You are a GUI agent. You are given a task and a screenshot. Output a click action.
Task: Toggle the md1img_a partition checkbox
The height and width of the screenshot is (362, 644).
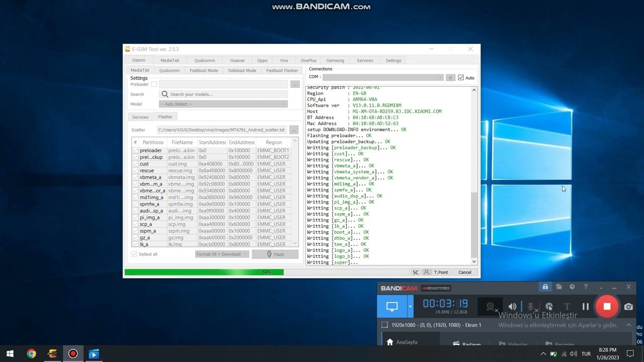click(135, 198)
